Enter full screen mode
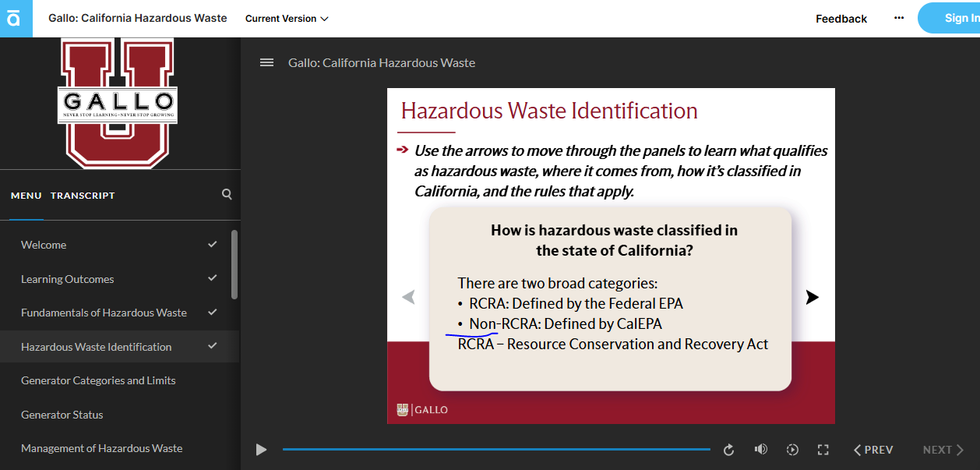 [x=823, y=450]
